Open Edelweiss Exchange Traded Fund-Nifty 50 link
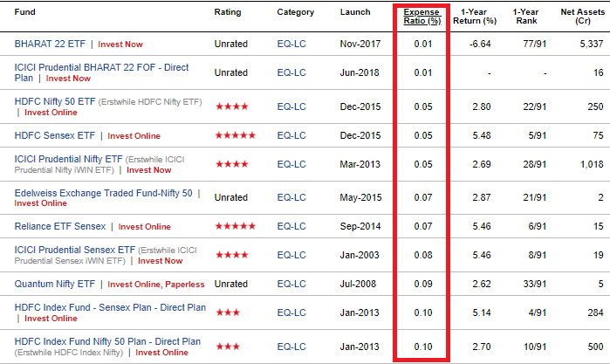Image resolution: width=610 pixels, height=364 pixels. 104,193
